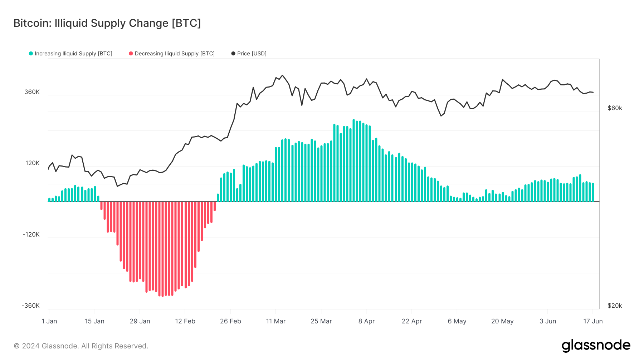This screenshot has width=644, height=362.
Task: Click the 17 Jun x-axis label
Action: [593, 321]
